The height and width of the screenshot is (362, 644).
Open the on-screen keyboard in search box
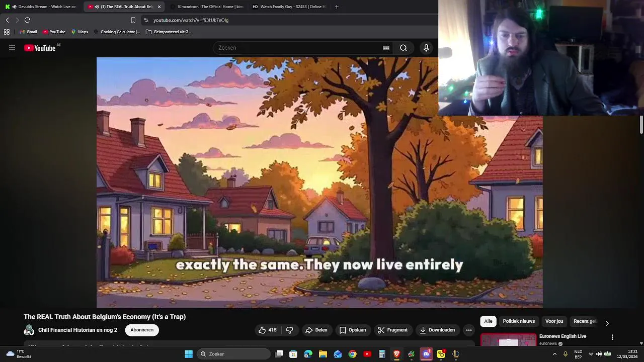[x=386, y=48]
